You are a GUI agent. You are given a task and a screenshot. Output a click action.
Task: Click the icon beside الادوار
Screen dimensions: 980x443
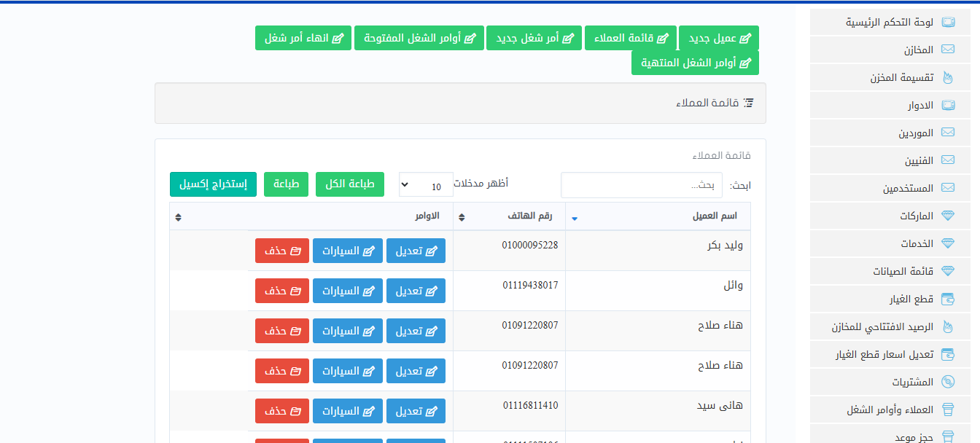click(x=948, y=105)
